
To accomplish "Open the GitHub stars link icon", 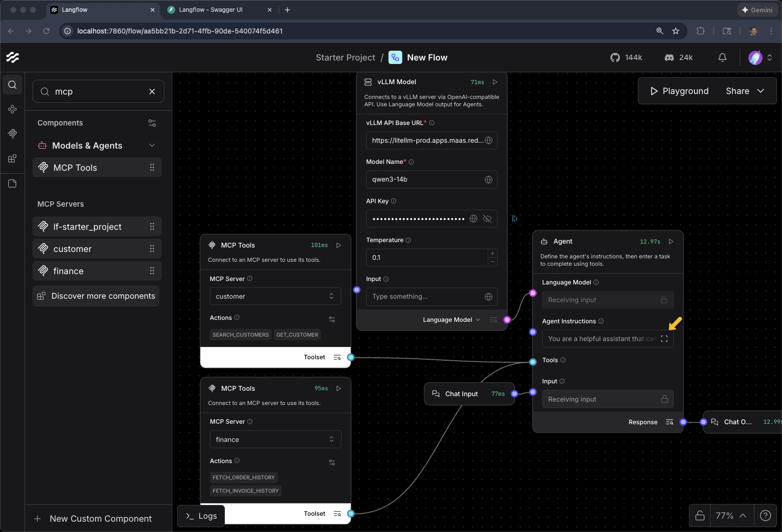I will tap(615, 58).
